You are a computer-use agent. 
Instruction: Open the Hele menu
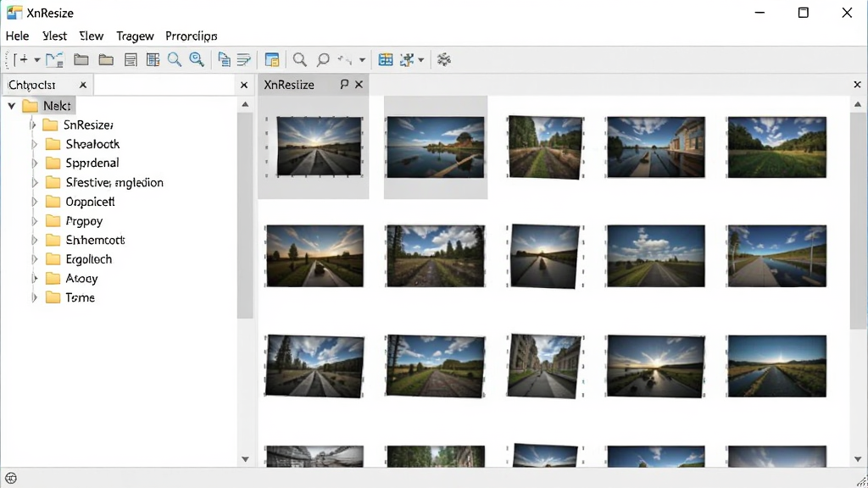(x=17, y=36)
